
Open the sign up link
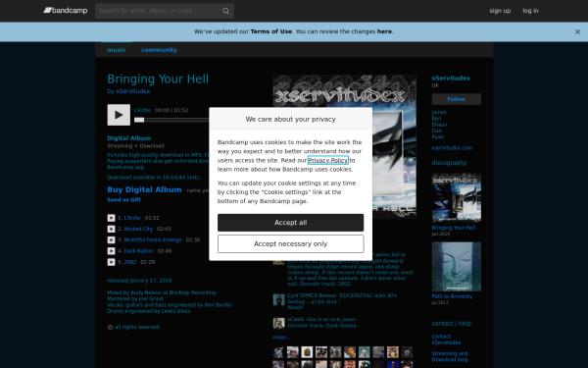point(500,11)
